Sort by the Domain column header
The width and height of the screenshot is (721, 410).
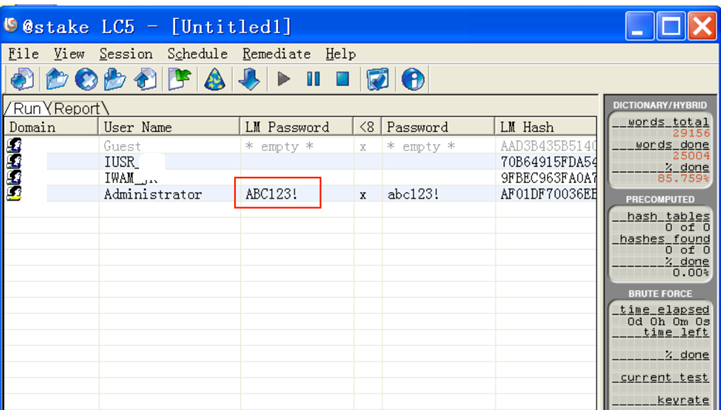click(x=51, y=127)
